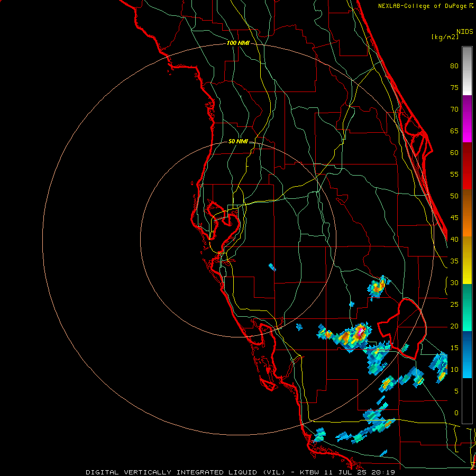Click the scale value 30
This screenshot has height=476, width=476.
click(454, 283)
